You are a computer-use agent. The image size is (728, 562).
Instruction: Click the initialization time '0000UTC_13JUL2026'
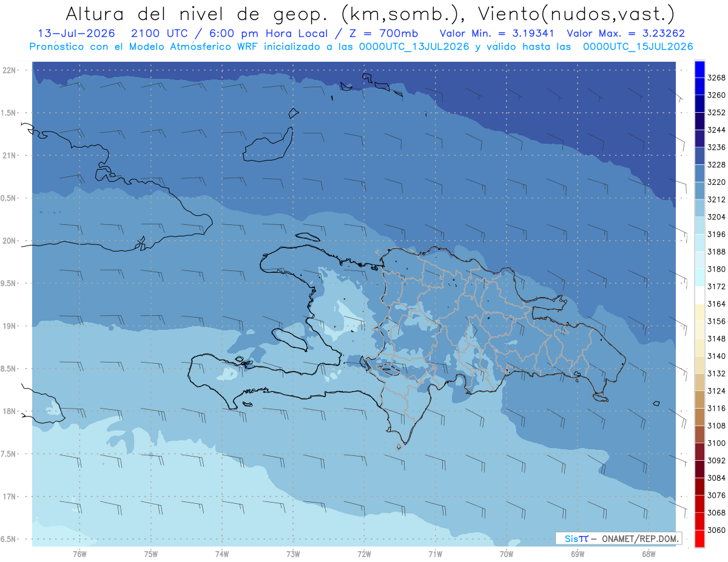[x=414, y=47]
